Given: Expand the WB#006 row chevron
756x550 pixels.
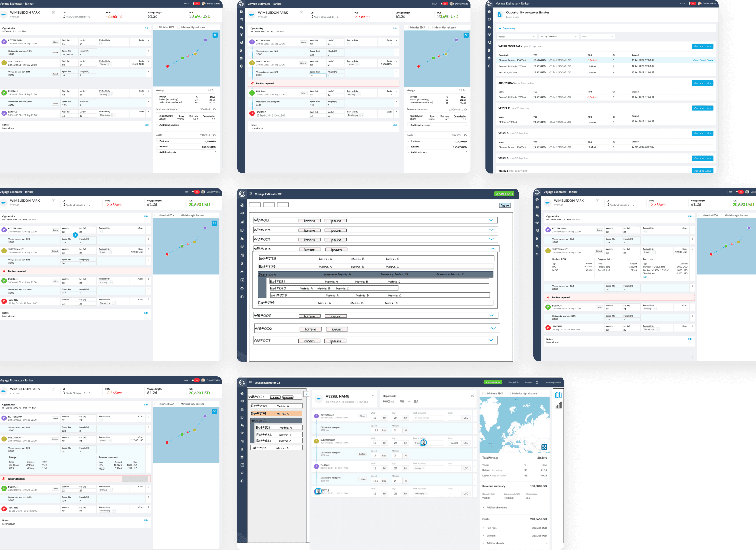Looking at the screenshot, I should click(493, 328).
